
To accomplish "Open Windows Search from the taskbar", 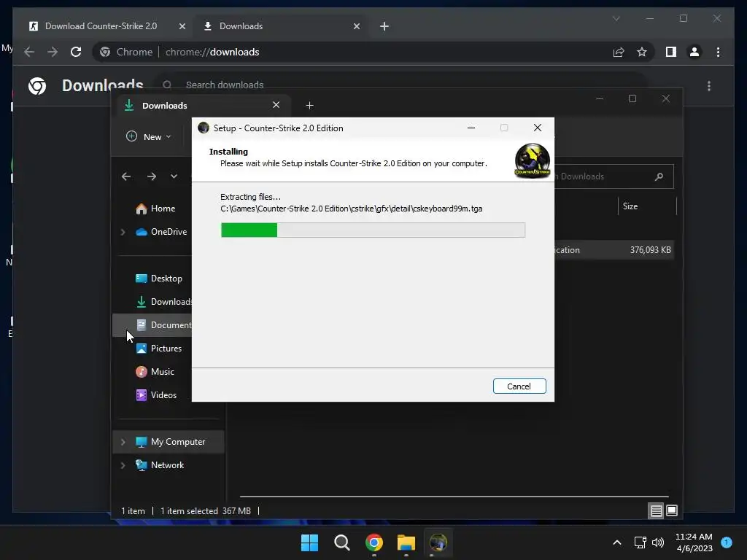I will (341, 542).
